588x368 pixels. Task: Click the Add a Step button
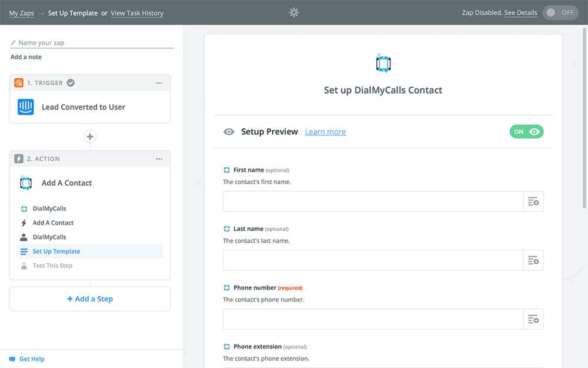pyautogui.click(x=90, y=299)
